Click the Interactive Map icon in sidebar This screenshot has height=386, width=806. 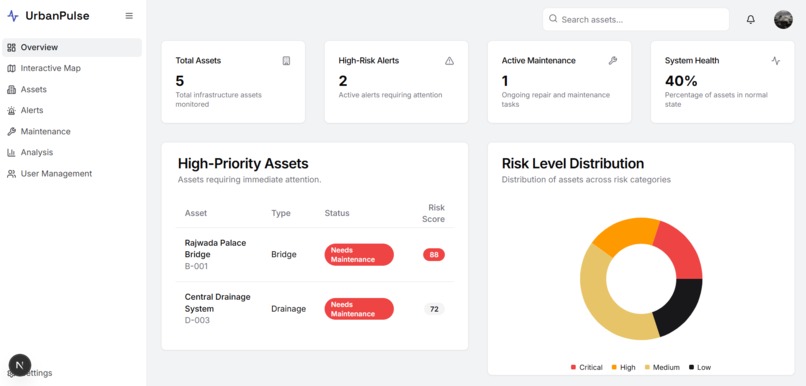[11, 68]
